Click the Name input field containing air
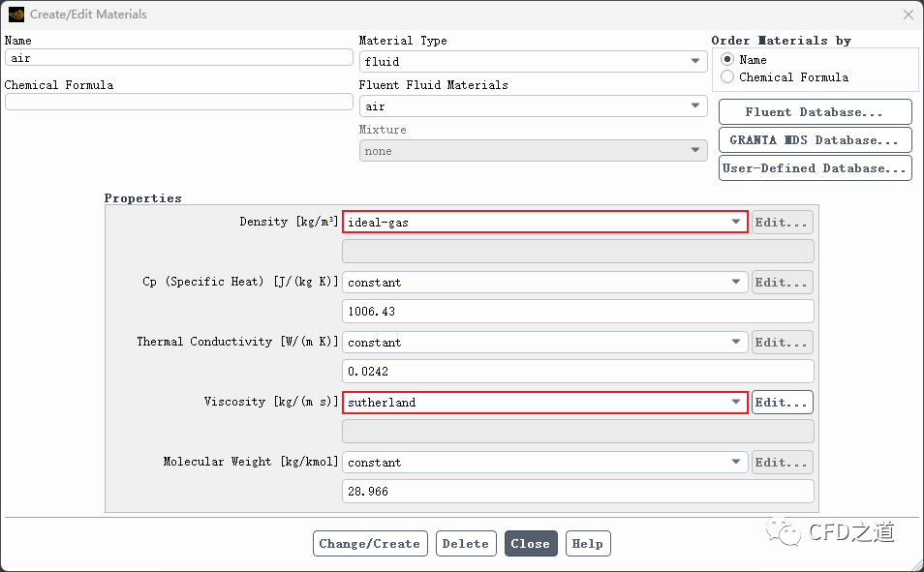924x572 pixels. (x=178, y=58)
